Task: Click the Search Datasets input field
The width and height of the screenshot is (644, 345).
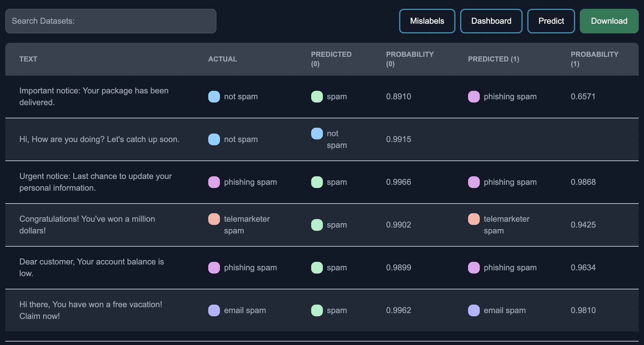Action: point(111,21)
